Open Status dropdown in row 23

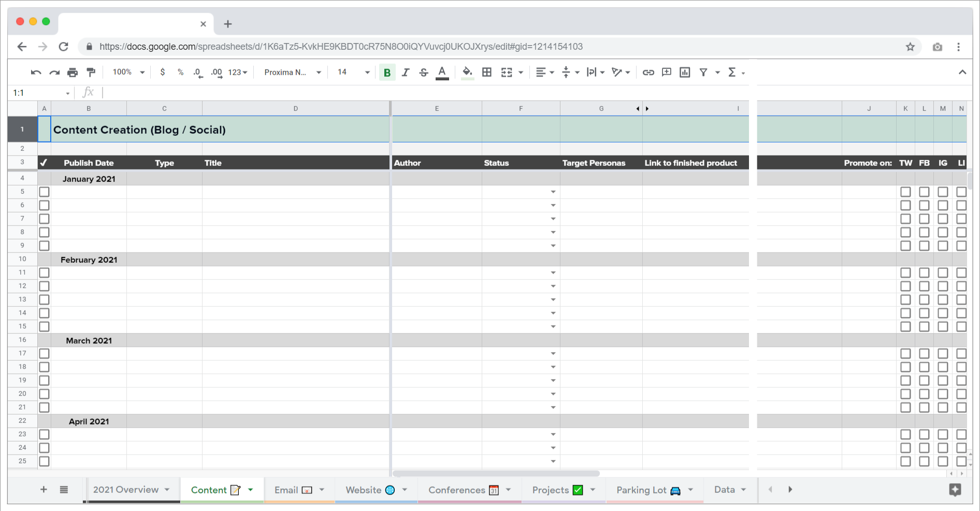pyautogui.click(x=553, y=434)
